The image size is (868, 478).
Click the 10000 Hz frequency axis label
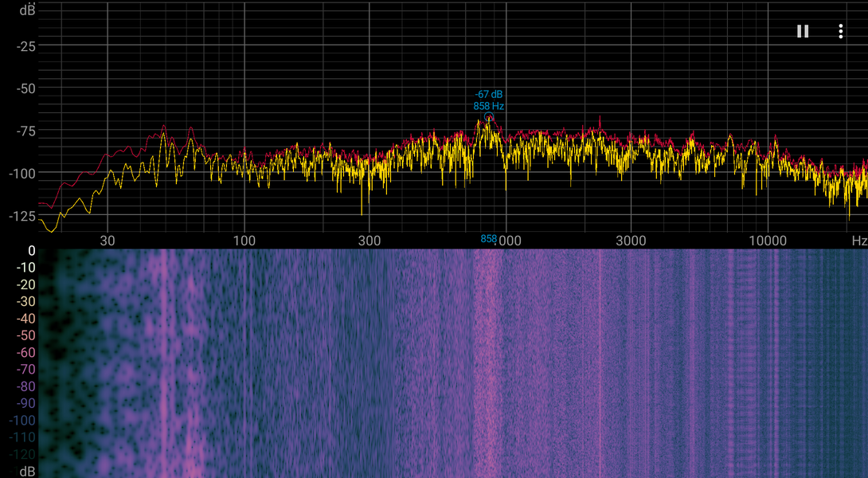pos(768,241)
